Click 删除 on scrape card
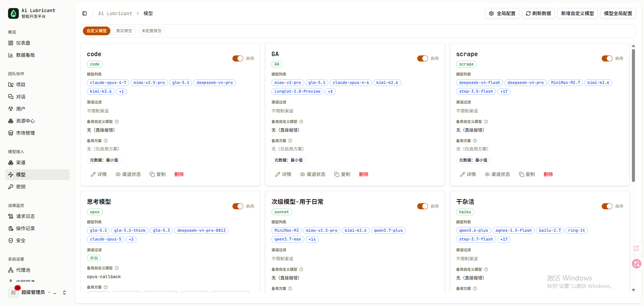The height and width of the screenshot is (306, 644). coord(548,174)
